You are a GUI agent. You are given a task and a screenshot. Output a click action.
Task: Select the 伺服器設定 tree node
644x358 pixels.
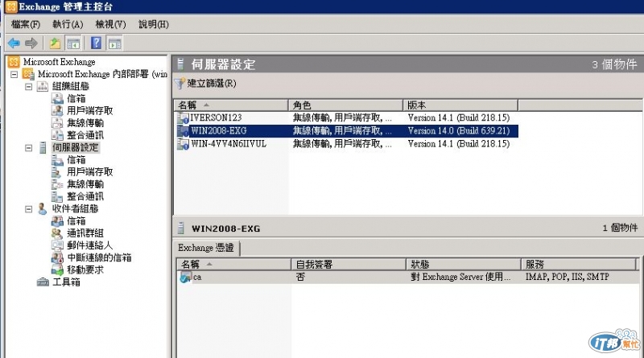click(x=75, y=148)
